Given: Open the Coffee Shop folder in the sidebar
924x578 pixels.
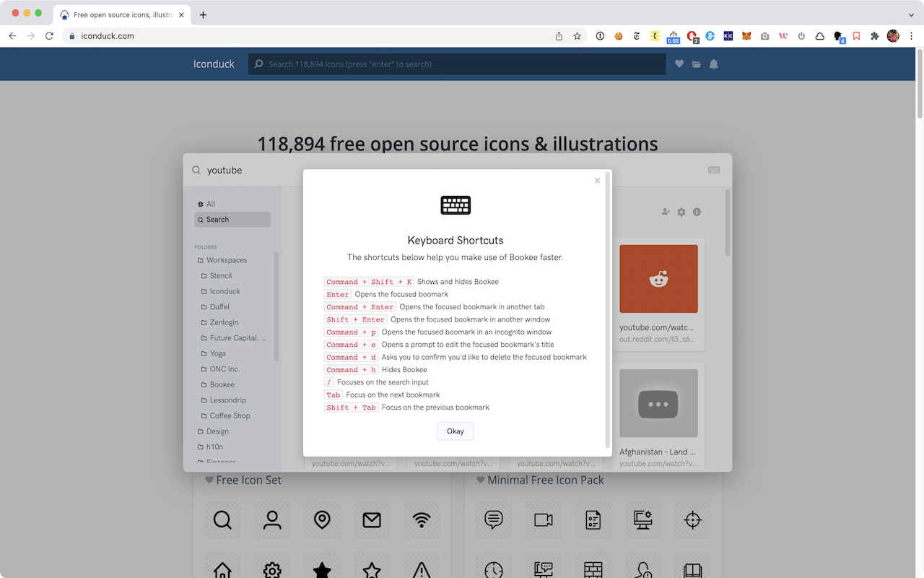Looking at the screenshot, I should click(227, 415).
